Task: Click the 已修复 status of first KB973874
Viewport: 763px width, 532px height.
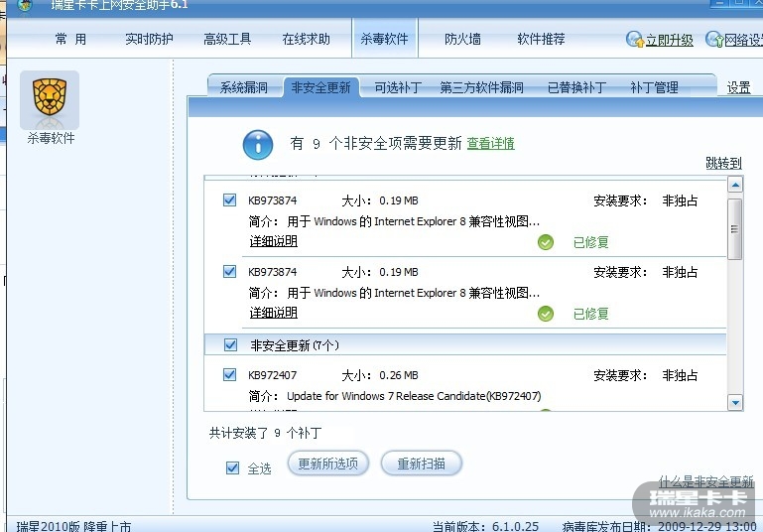Action: 590,242
